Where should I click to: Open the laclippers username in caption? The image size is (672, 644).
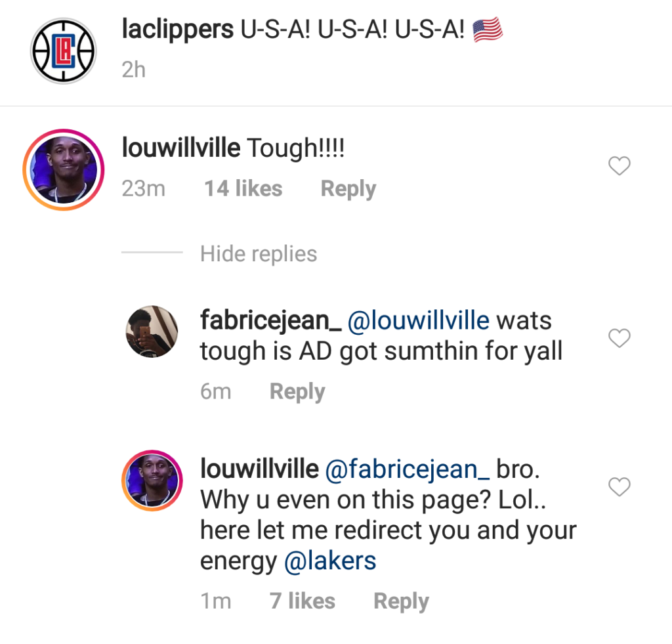[178, 30]
